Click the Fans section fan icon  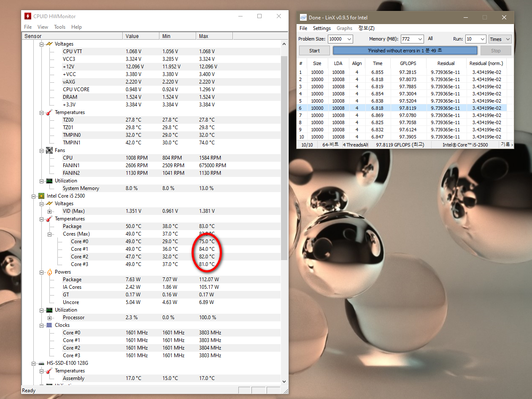49,150
